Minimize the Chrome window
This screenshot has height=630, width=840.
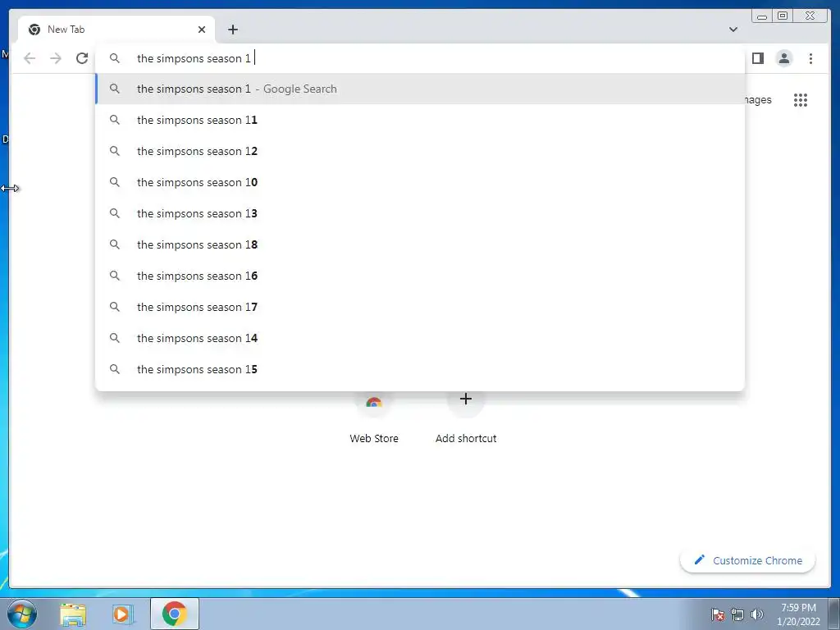(762, 16)
